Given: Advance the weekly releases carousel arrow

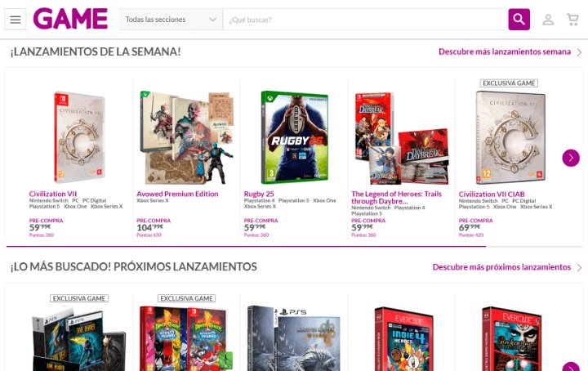Looking at the screenshot, I should coord(571,158).
